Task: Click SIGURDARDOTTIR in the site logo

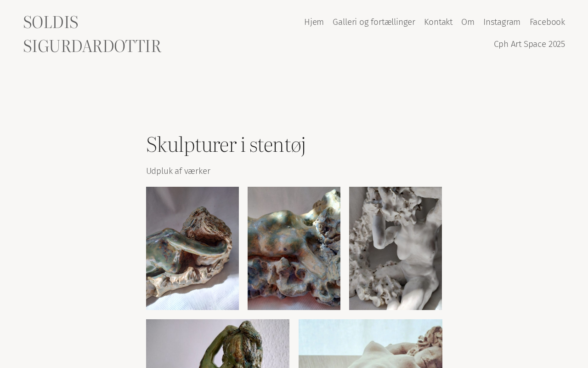Action: [x=92, y=46]
